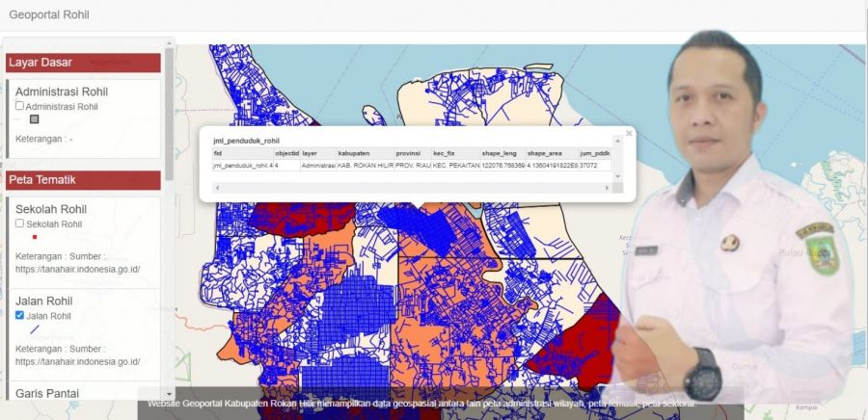This screenshot has width=868, height=420.
Task: Click up scroll arrow in popup
Action: [x=617, y=142]
